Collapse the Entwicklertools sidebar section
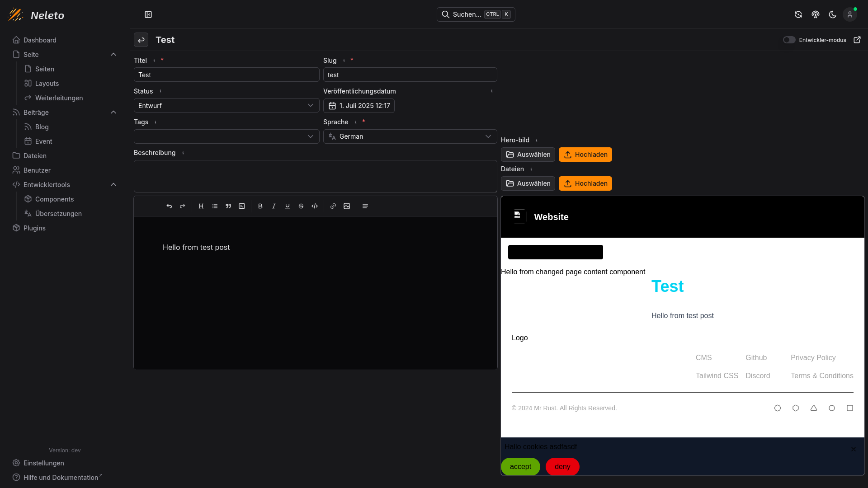 click(x=113, y=184)
